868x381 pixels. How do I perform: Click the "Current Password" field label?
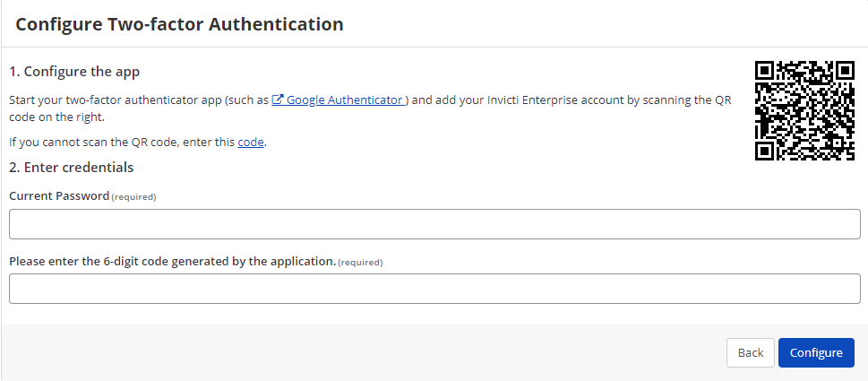click(x=59, y=195)
